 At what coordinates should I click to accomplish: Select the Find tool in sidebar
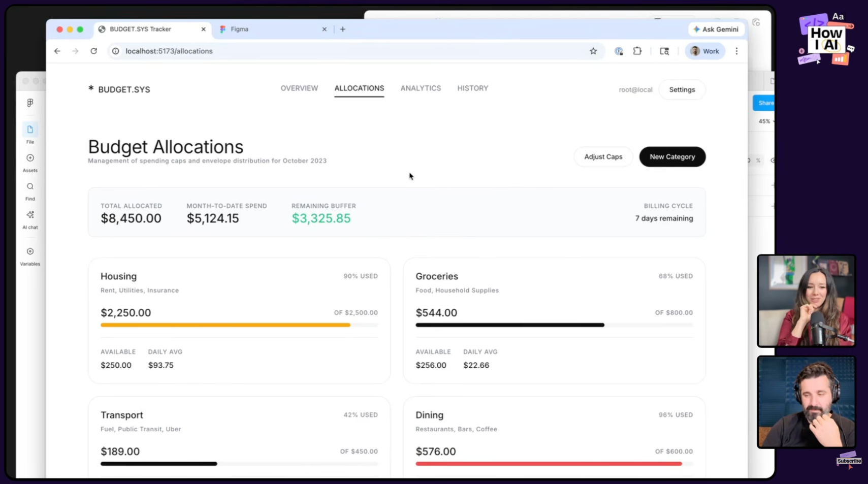[x=30, y=187]
